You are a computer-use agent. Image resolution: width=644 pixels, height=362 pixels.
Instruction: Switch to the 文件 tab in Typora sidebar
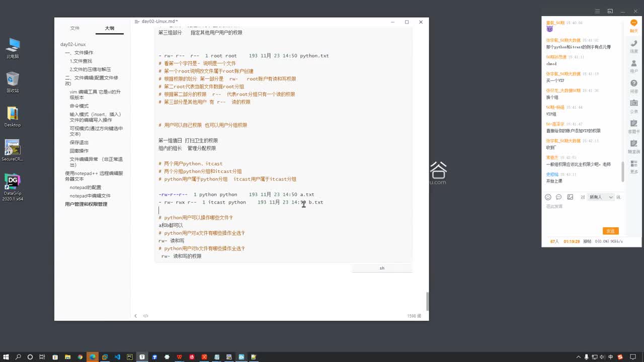pyautogui.click(x=75, y=28)
